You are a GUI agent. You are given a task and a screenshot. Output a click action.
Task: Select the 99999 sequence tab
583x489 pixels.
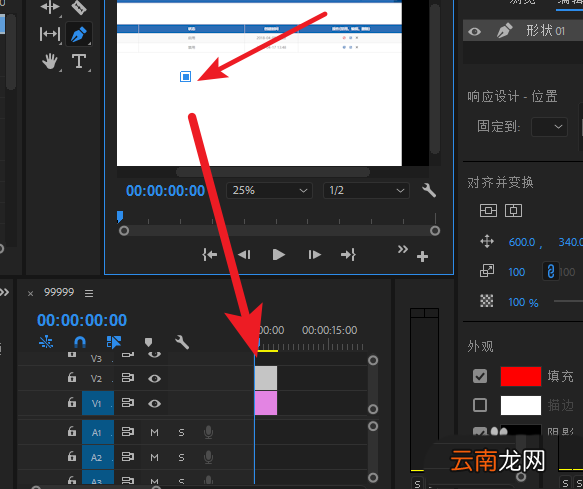[x=59, y=292]
